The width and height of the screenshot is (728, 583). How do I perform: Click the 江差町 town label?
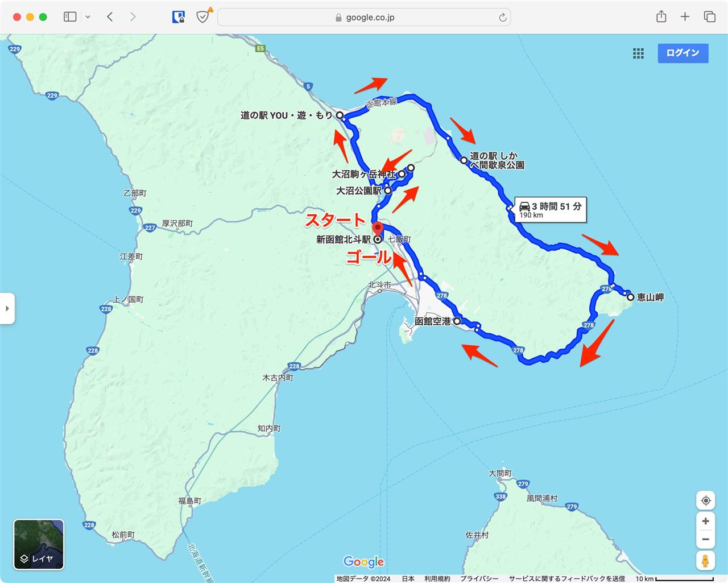[x=131, y=257]
